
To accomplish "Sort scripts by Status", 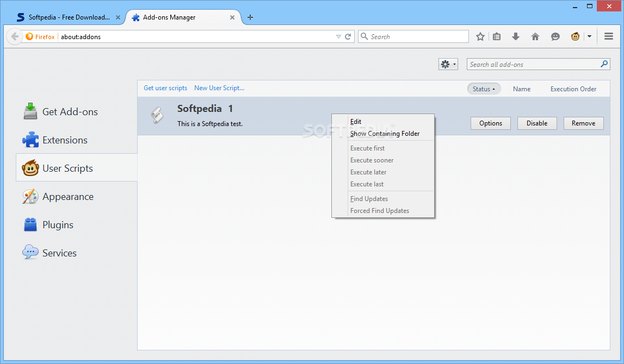I will coord(484,89).
